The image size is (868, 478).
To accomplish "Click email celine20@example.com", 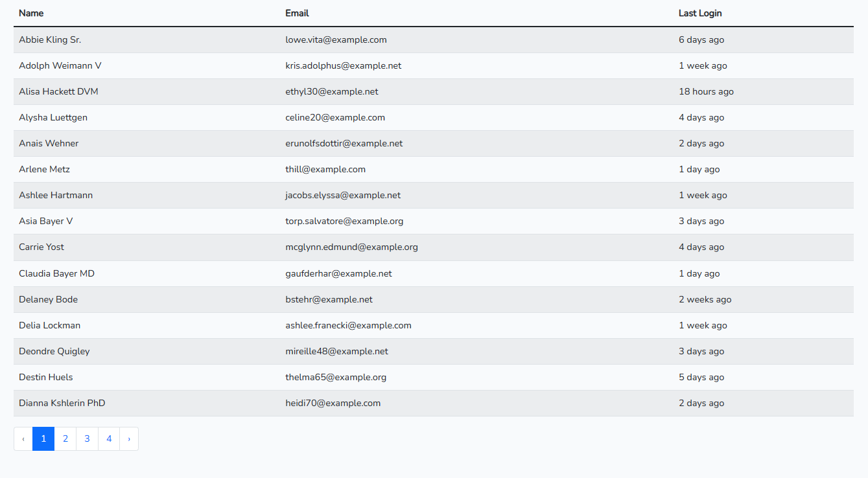I will click(335, 117).
